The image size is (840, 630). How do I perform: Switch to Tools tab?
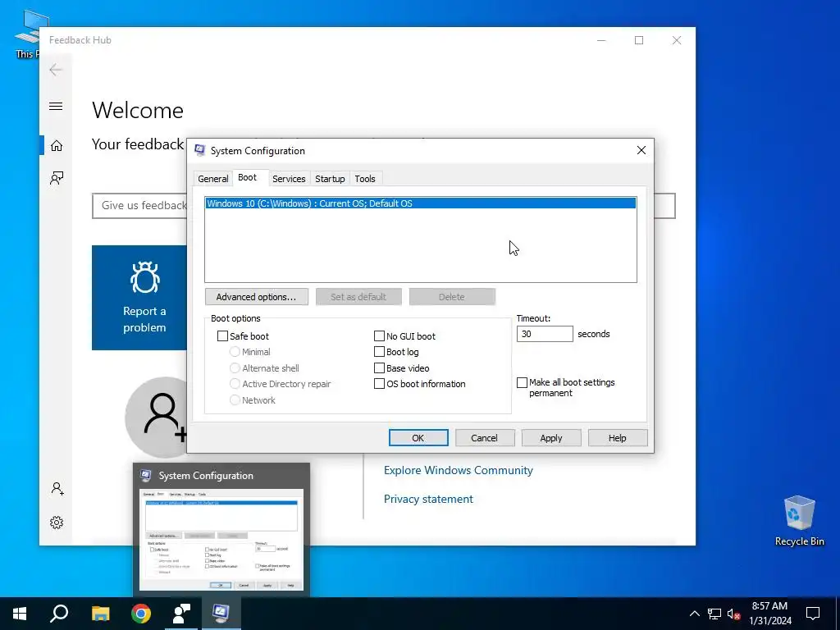pyautogui.click(x=365, y=179)
